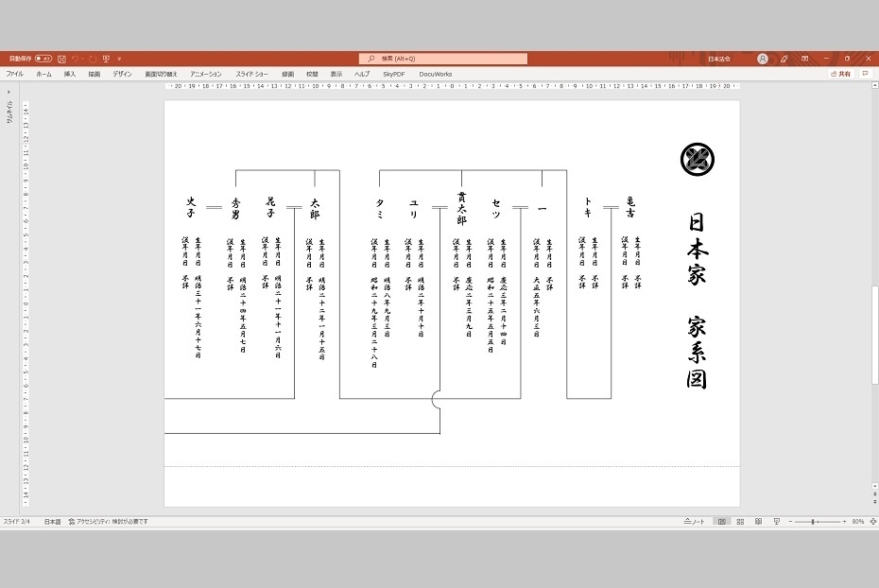Open the account menu via avatar icon
The width and height of the screenshot is (879, 588).
(x=762, y=58)
